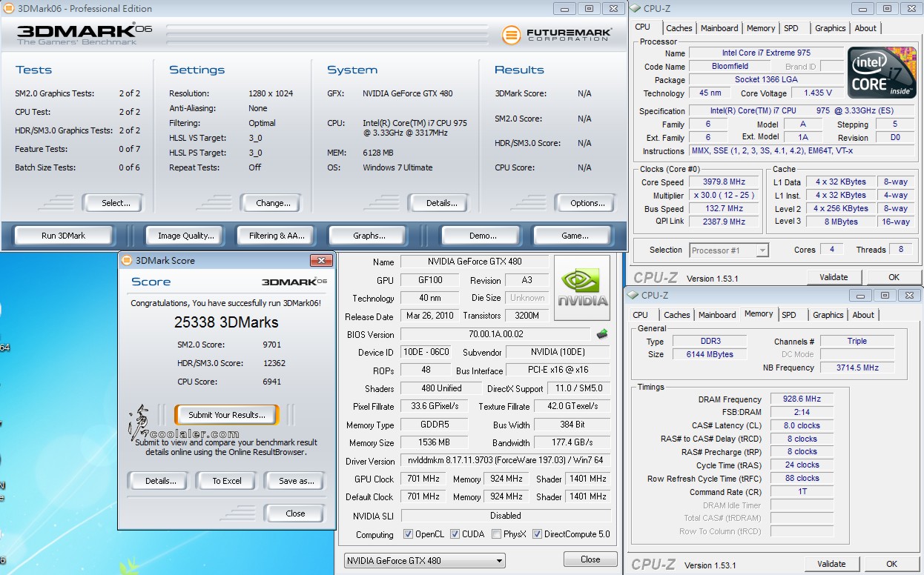The width and height of the screenshot is (924, 575).
Task: Open Graphics tab in CPU-Z processor window
Action: [x=830, y=28]
